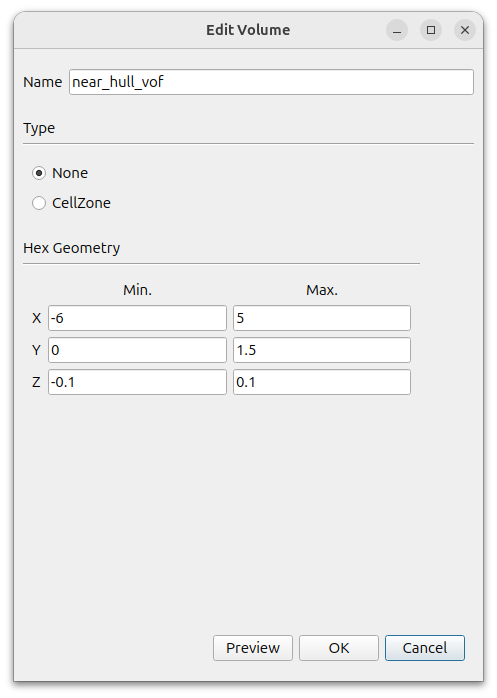Click the Hex Geometry section heading
This screenshot has width=497, height=698.
(72, 248)
